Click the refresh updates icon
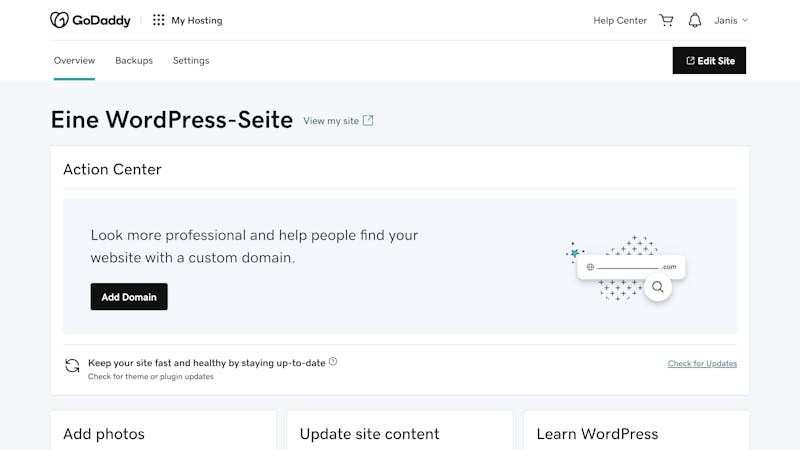800x450 pixels. click(x=72, y=366)
